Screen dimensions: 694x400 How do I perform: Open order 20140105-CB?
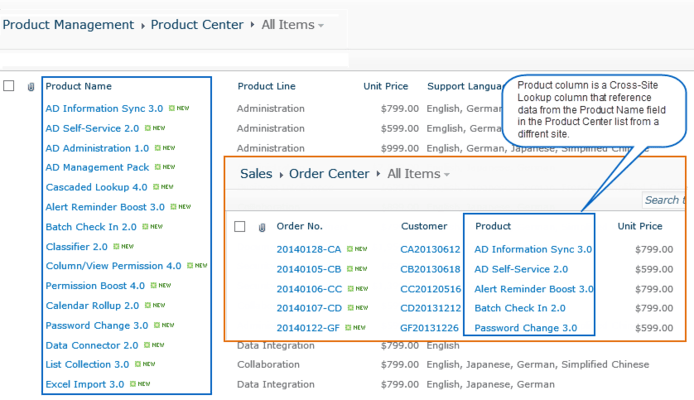(x=309, y=269)
